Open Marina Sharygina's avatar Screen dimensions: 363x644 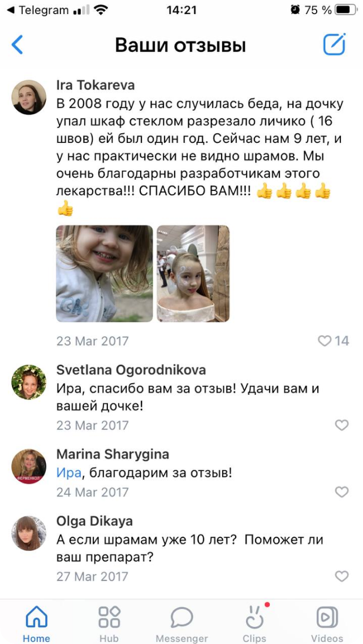click(29, 466)
